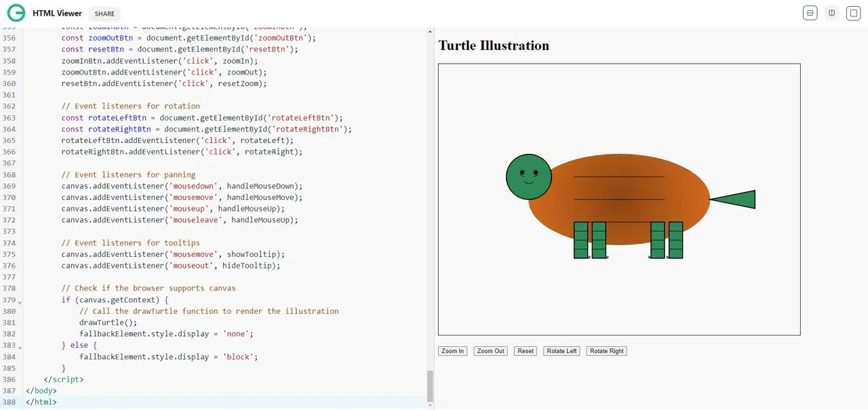The image size is (868, 410).
Task: Click the green HTML Viewer logo icon
Action: (x=16, y=13)
